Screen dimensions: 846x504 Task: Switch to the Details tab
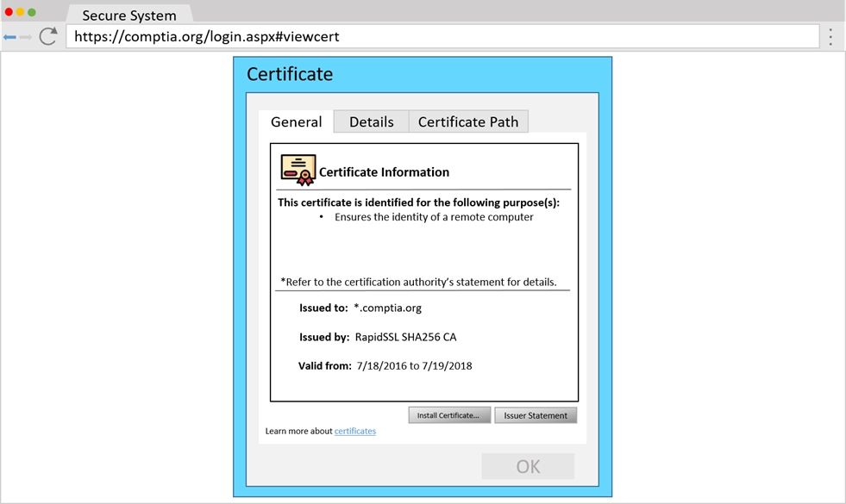pos(371,121)
